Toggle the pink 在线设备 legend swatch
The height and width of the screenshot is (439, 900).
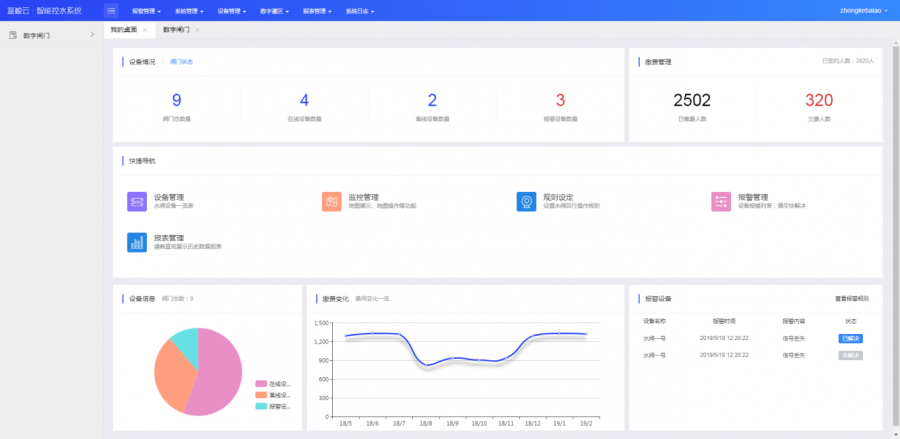[261, 383]
